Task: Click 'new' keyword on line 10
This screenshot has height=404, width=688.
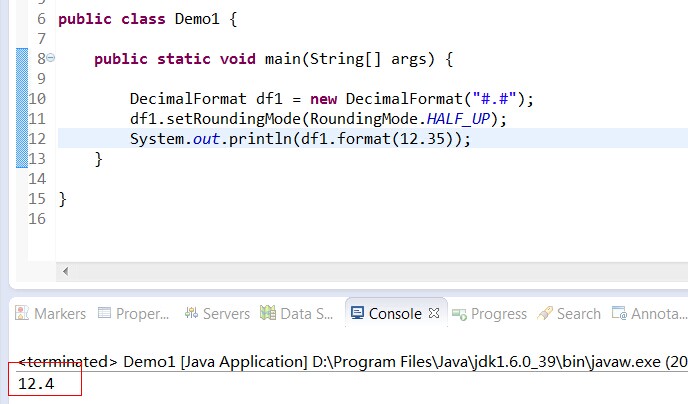Action: coord(323,99)
